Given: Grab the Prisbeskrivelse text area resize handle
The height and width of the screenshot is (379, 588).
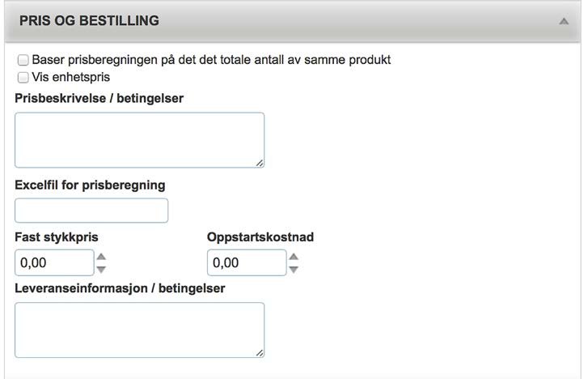Looking at the screenshot, I should [x=259, y=163].
